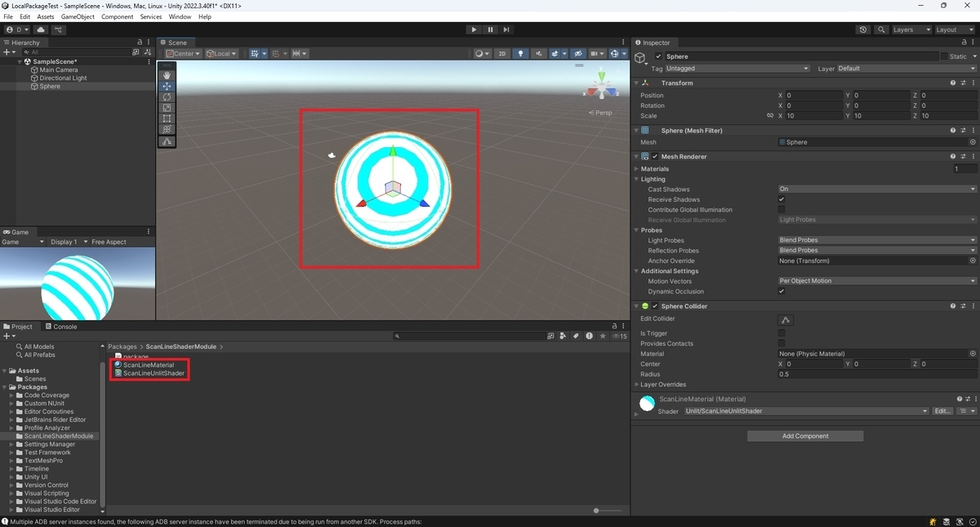Toggle Scene view lighting with the bulb icon
The width and height of the screenshot is (980, 527).
point(522,53)
